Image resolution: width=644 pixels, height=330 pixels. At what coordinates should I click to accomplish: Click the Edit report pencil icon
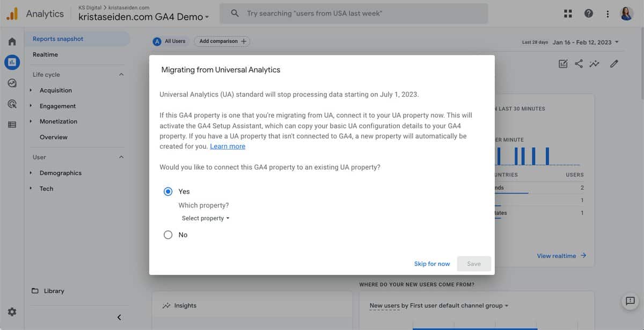(614, 63)
